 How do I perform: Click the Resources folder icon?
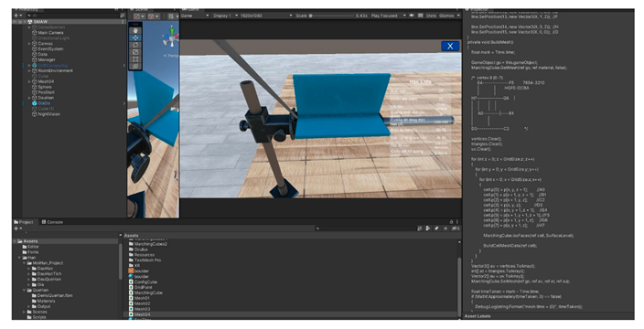pyautogui.click(x=131, y=255)
